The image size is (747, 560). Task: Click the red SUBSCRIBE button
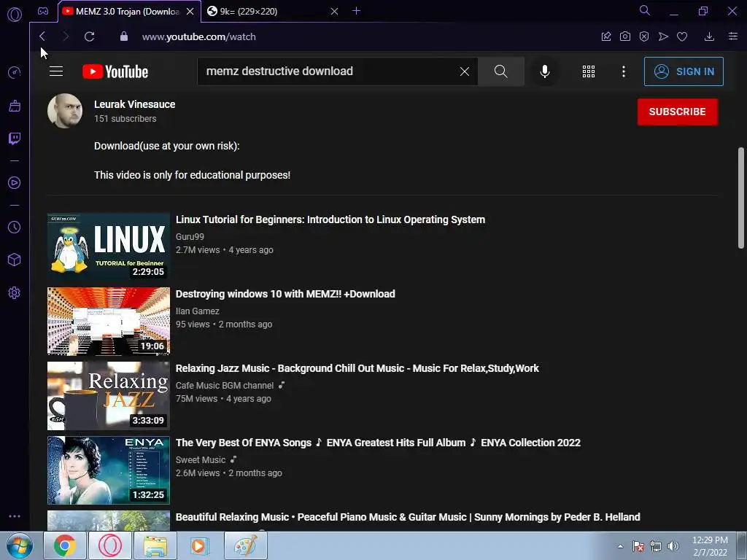(678, 112)
